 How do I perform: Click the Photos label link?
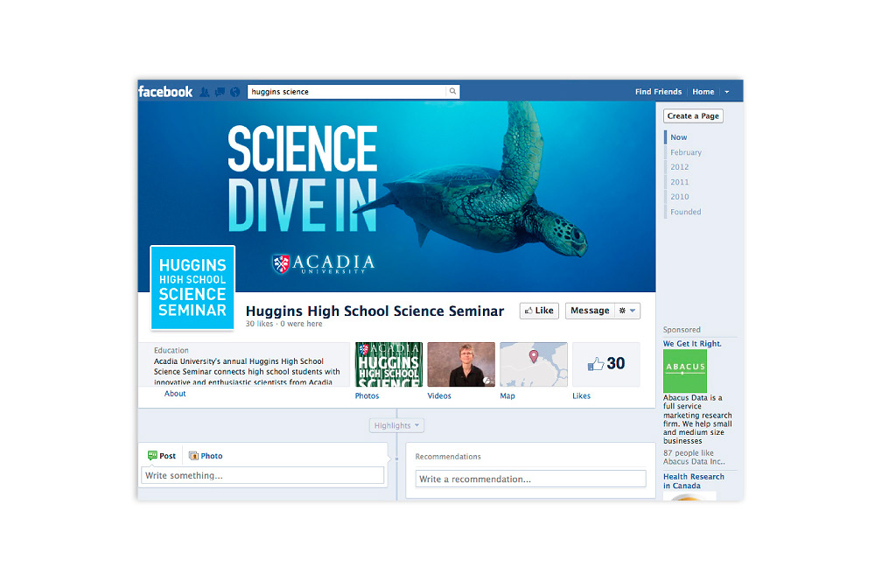click(367, 396)
